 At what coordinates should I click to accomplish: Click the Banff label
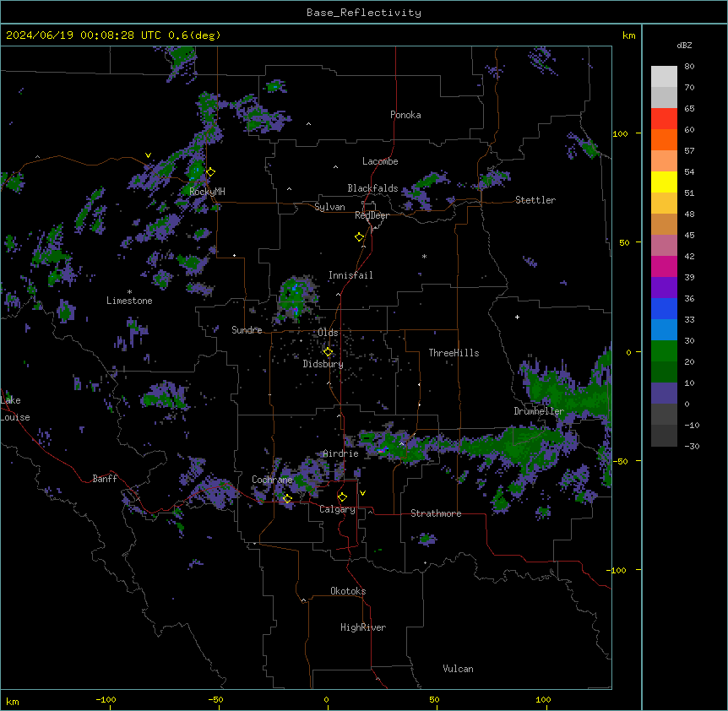(x=105, y=479)
